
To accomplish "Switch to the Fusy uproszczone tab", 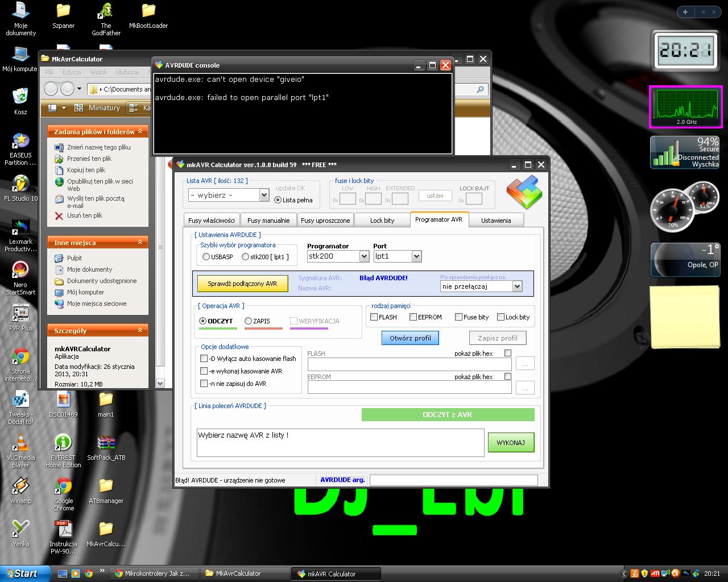I will pos(325,221).
